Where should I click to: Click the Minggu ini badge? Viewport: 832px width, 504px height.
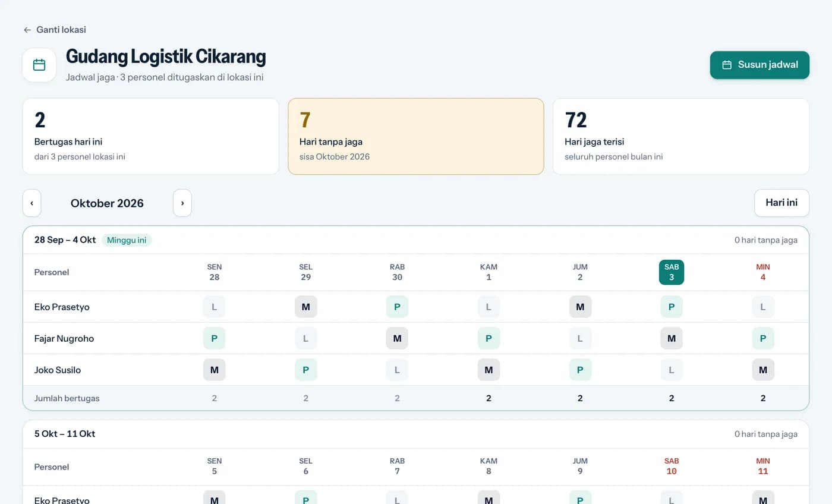(127, 240)
